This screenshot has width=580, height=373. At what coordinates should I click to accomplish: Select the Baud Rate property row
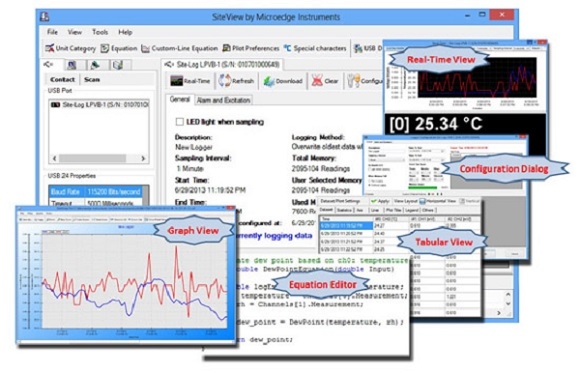pos(96,192)
